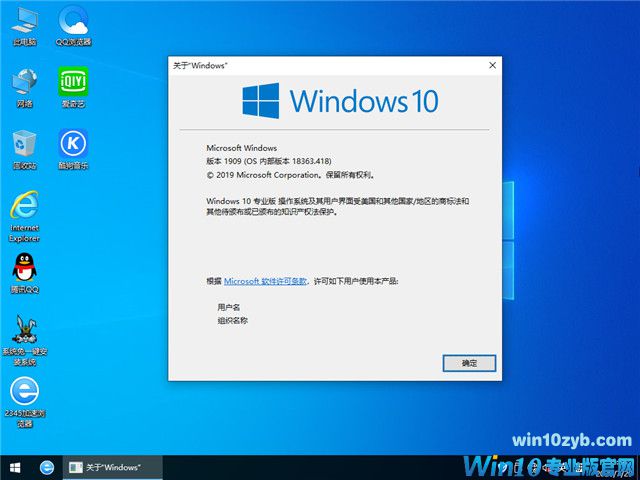Screen dimensions: 640x480
Task: Open the 此电脑 (This PC) desktop icon
Action: coord(25,22)
